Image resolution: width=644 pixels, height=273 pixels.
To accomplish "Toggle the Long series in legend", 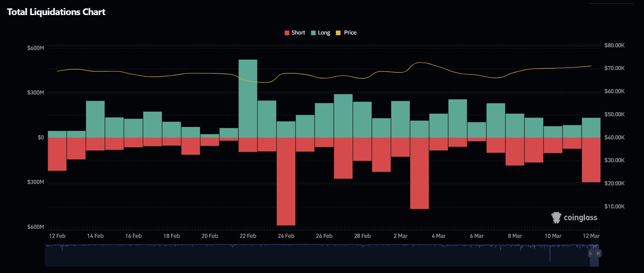I will [320, 32].
